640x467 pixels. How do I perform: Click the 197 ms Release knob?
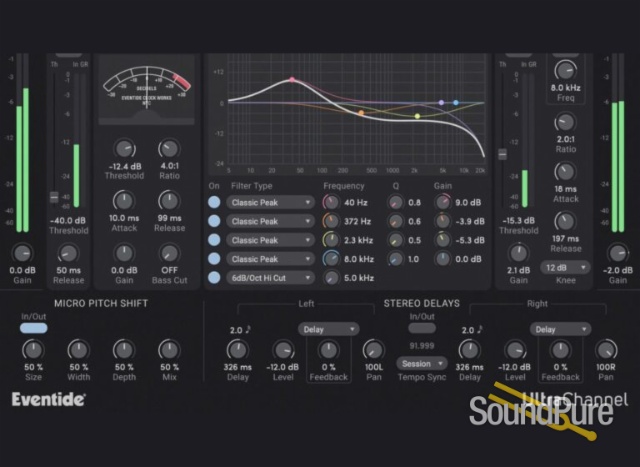(x=565, y=221)
